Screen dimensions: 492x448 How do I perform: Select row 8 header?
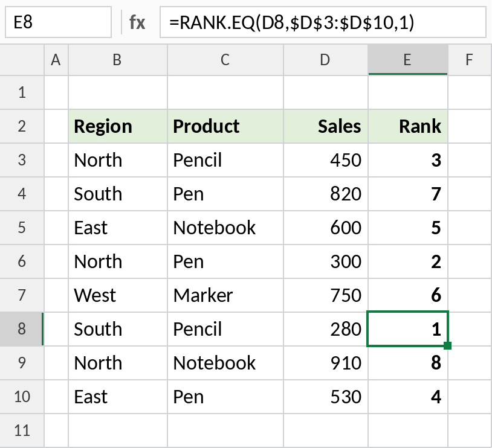pyautogui.click(x=22, y=329)
